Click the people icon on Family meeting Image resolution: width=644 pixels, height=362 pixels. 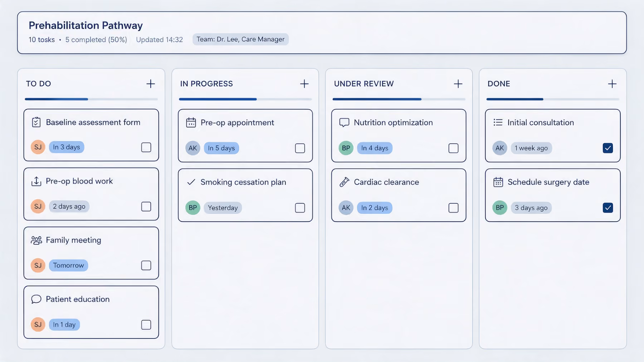click(36, 240)
